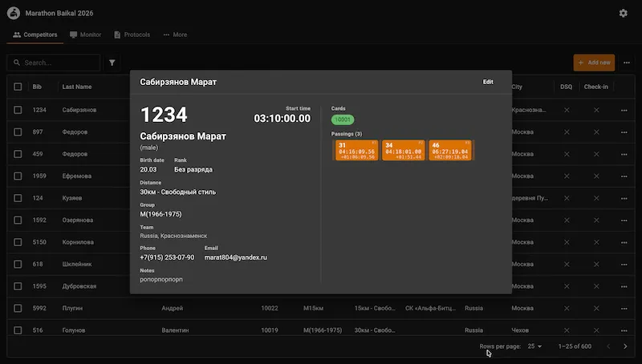Screen dimensions: 642x364
Task: Check the row checkbox for bib 1959
Action: pos(18,176)
